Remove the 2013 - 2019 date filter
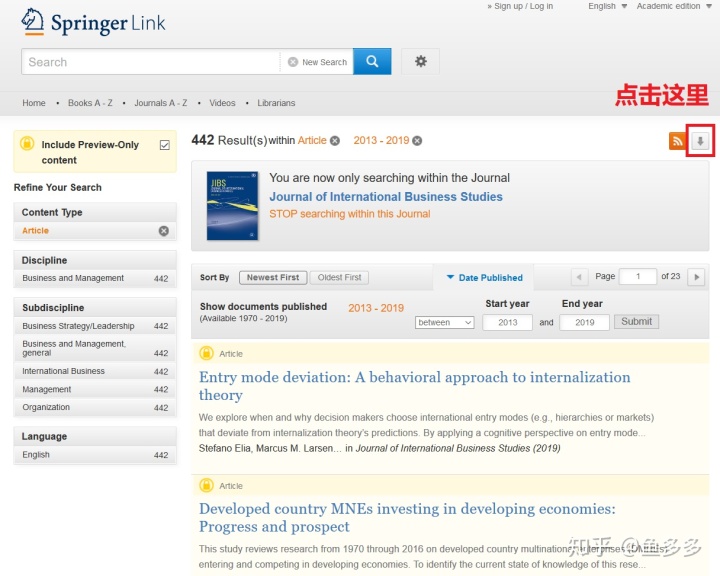Viewport: 720px width, 576px height. [417, 141]
